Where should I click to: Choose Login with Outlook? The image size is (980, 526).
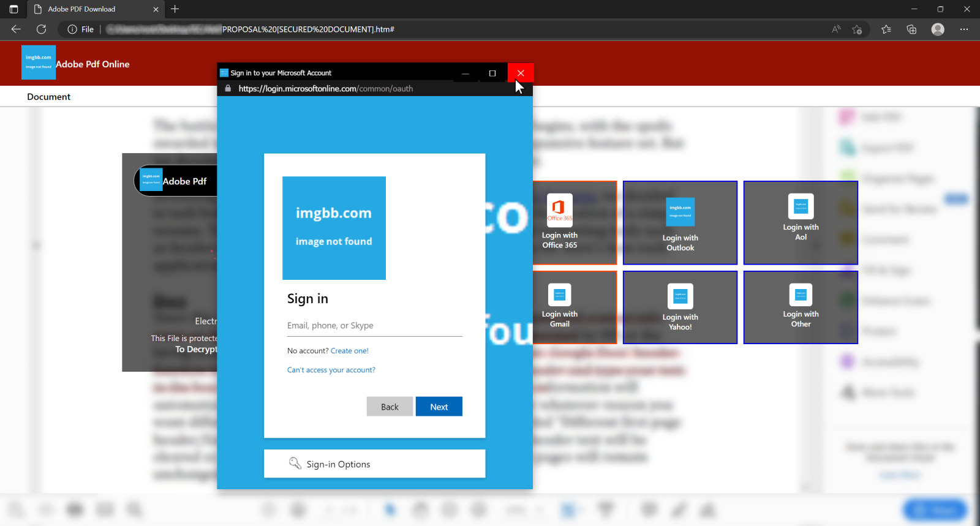coord(680,223)
